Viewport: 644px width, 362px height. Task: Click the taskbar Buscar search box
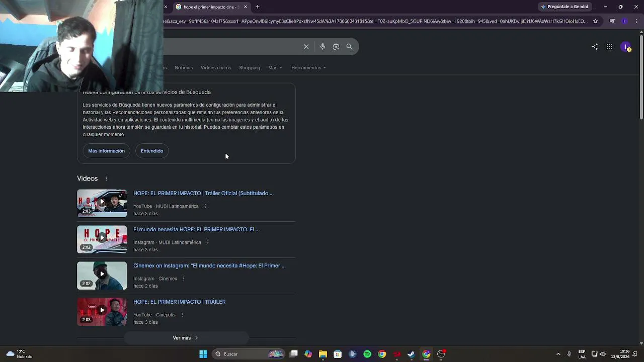coord(248,354)
